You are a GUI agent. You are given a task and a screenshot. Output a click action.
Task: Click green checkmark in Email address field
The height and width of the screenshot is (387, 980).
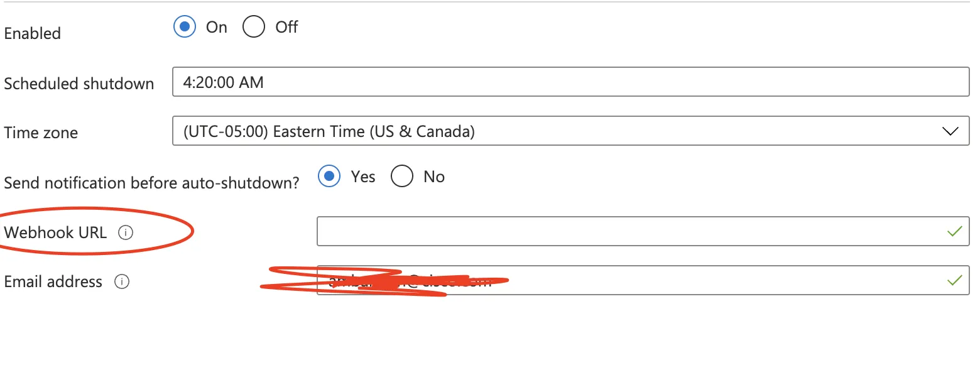click(954, 280)
